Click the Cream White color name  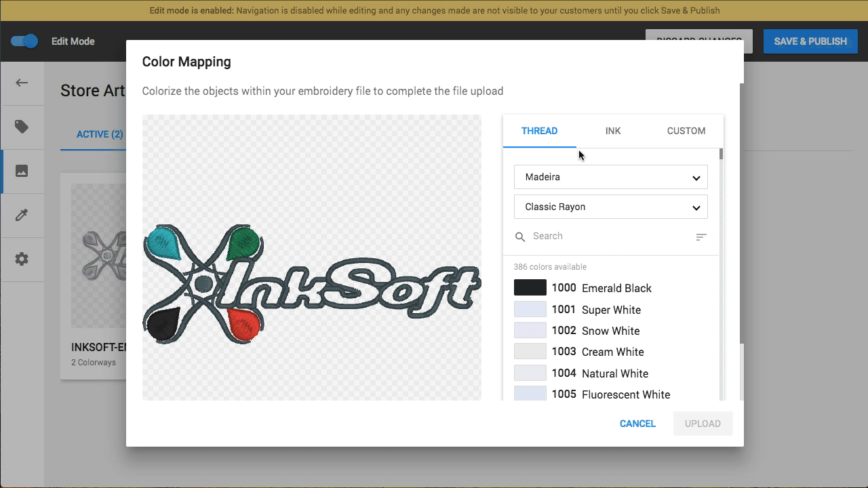[x=613, y=352]
